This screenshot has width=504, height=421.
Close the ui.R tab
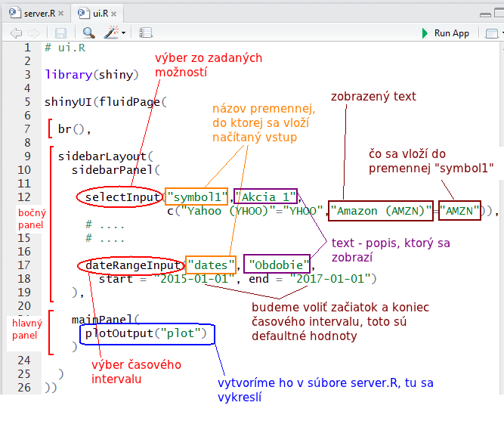113,14
